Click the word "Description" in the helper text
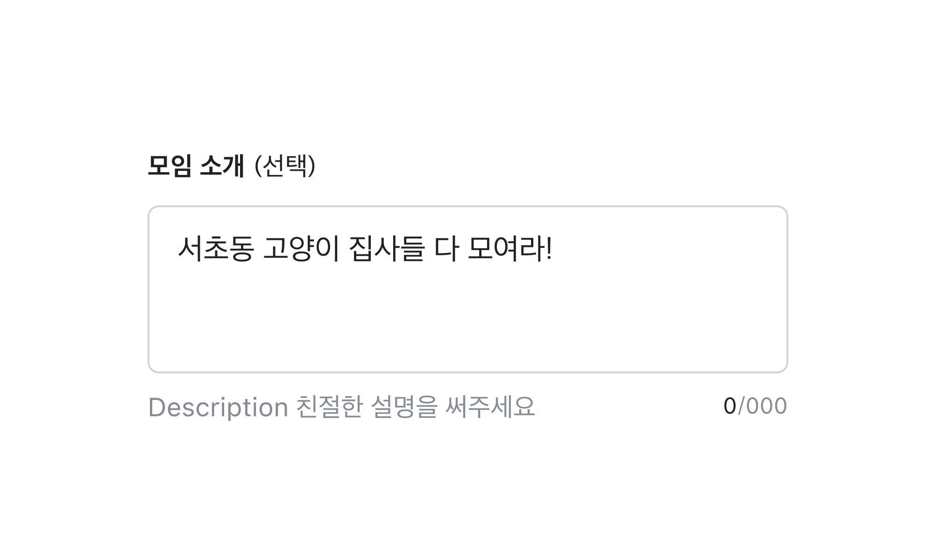The image size is (934, 560). click(218, 407)
